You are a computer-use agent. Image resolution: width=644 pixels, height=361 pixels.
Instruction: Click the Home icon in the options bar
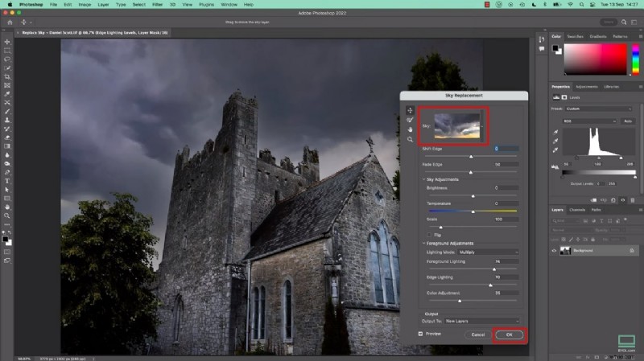10,23
